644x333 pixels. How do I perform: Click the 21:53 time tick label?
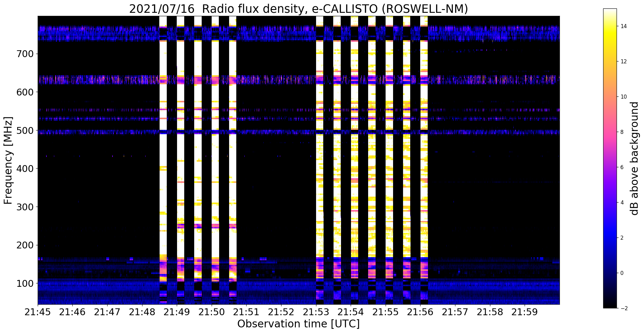(316, 312)
